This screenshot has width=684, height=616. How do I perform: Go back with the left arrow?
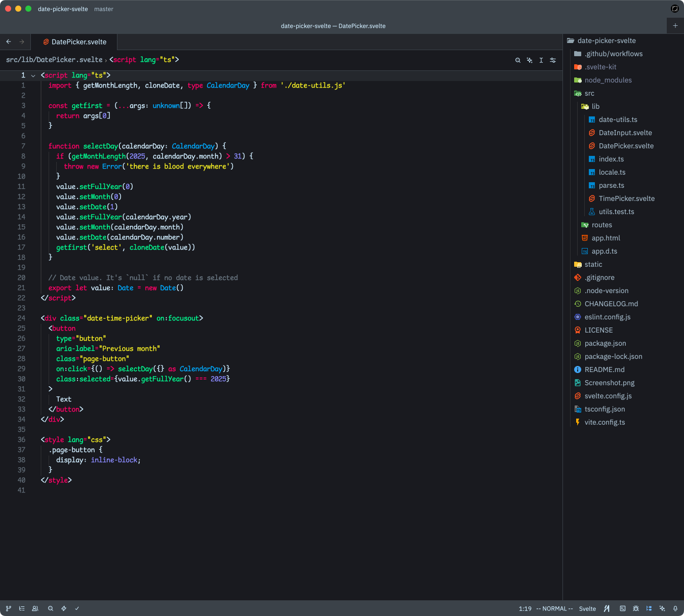tap(9, 42)
